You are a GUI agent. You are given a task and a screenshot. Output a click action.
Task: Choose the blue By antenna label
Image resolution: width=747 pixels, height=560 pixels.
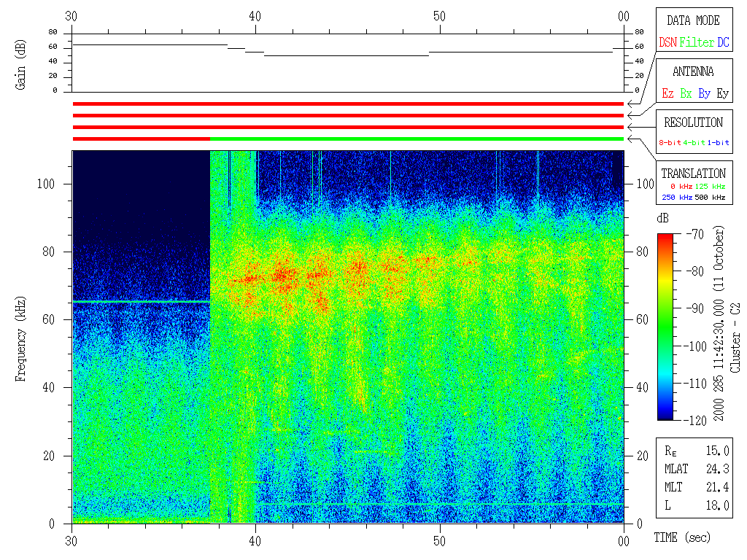(x=704, y=94)
